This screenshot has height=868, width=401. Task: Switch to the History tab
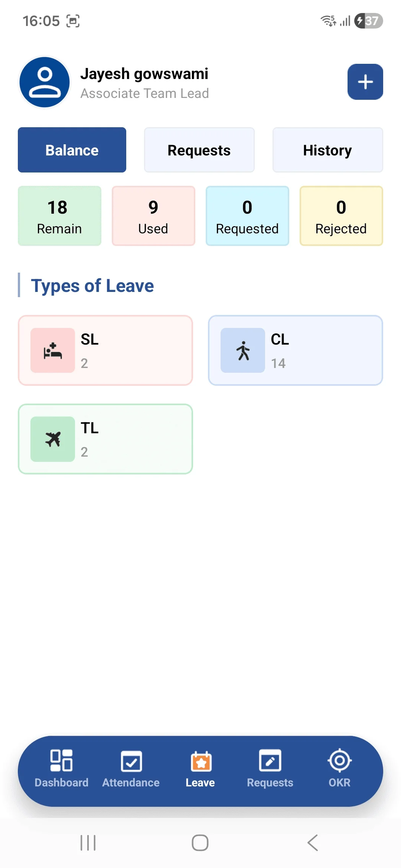[327, 150]
